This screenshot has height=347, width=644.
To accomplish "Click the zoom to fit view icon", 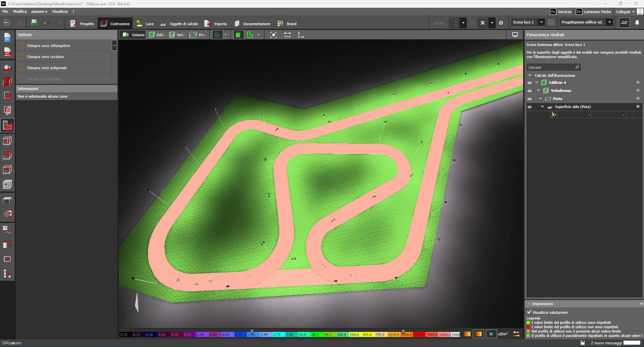I will click(x=274, y=35).
